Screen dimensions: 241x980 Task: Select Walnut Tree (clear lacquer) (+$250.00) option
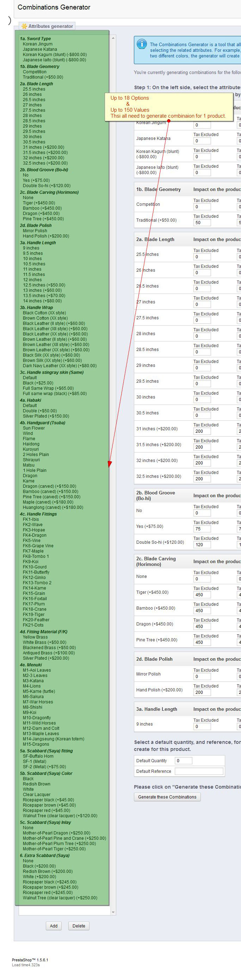tap(60, 898)
